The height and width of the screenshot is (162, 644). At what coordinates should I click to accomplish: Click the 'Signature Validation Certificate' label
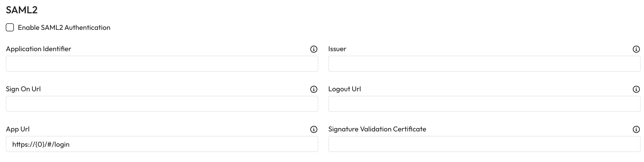377,129
